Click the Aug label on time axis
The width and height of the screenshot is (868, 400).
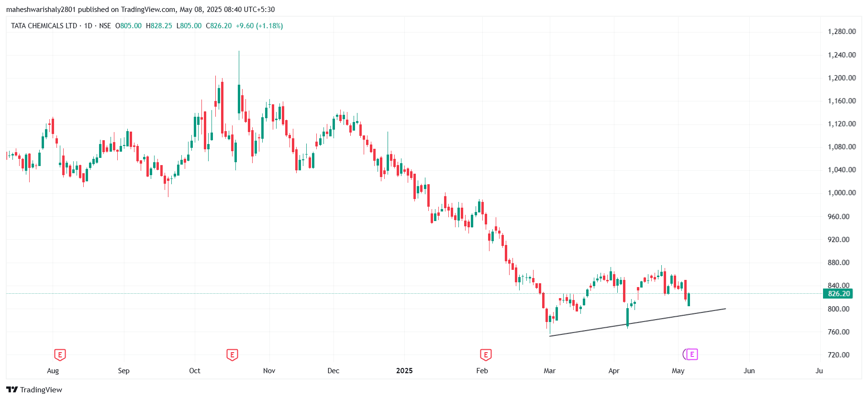click(x=53, y=371)
